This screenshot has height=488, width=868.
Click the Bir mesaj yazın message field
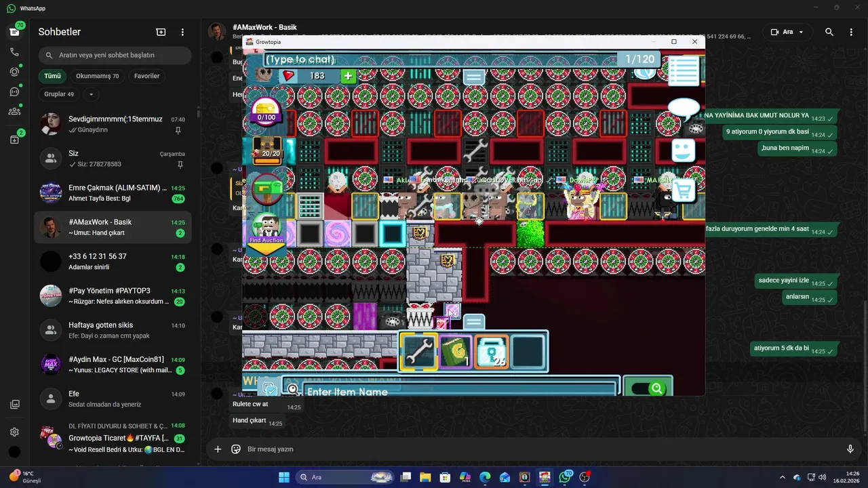[542, 449]
